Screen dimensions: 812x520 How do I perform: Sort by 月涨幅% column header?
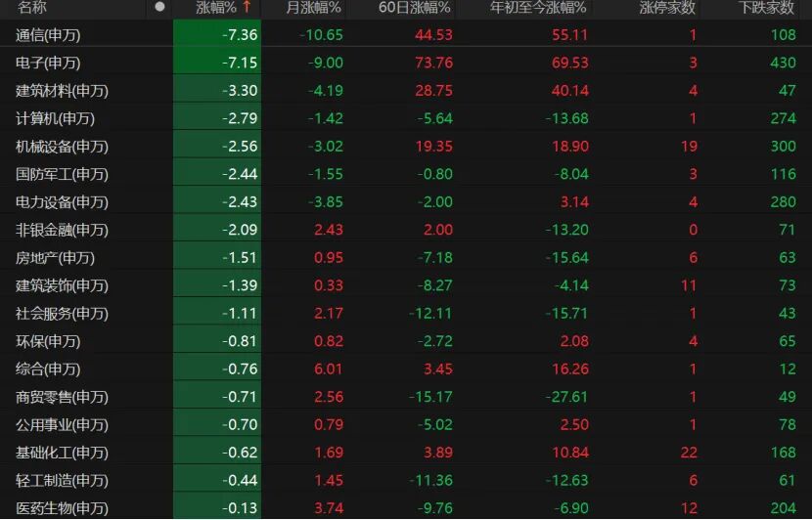(314, 7)
